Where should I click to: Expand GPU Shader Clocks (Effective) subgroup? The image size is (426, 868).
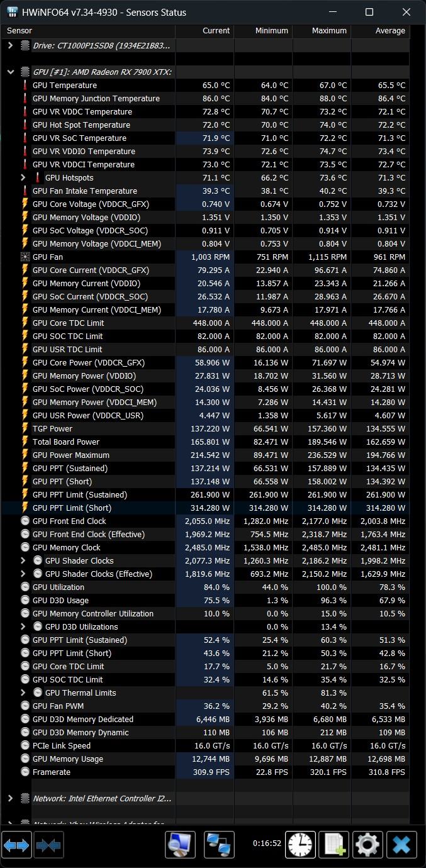pyautogui.click(x=23, y=574)
